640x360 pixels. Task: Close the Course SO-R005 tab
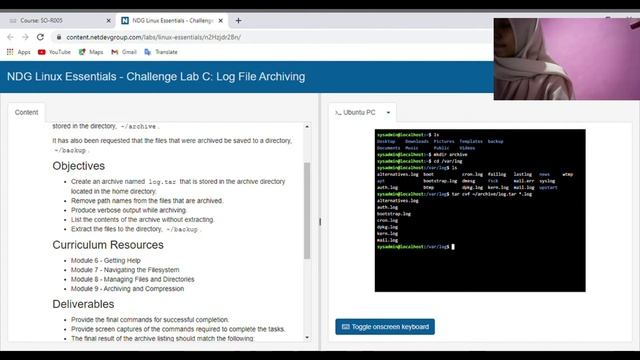(x=109, y=20)
